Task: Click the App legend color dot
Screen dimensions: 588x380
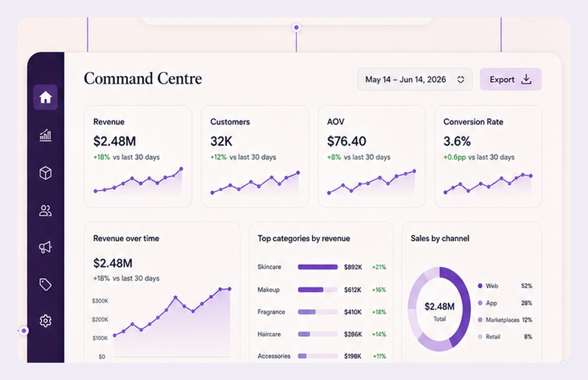Action: (480, 303)
